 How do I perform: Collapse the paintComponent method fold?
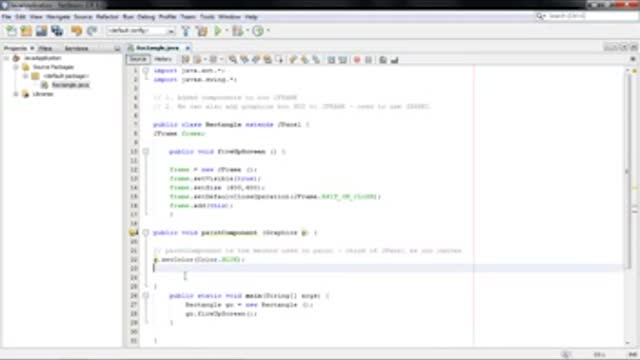coord(146,233)
